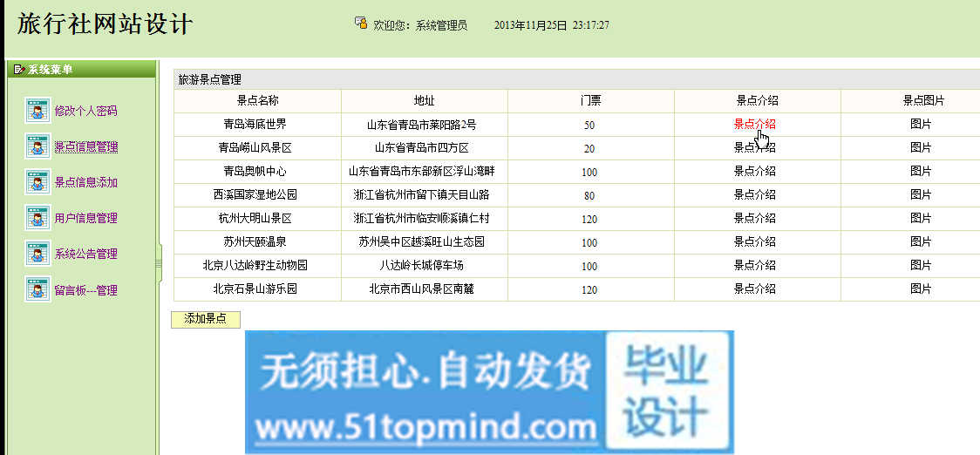This screenshot has width=980, height=455.
Task: Click icon beside 用户信息管理 menu item
Action: [x=37, y=218]
